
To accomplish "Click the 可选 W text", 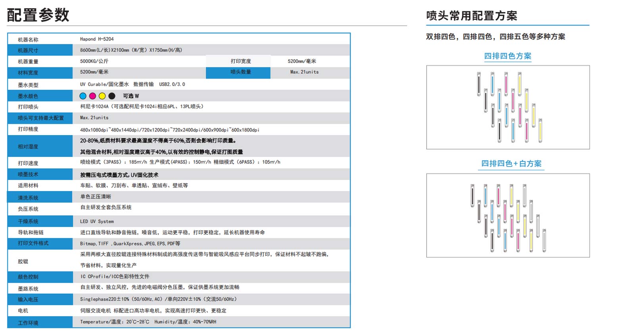I will point(131,96).
